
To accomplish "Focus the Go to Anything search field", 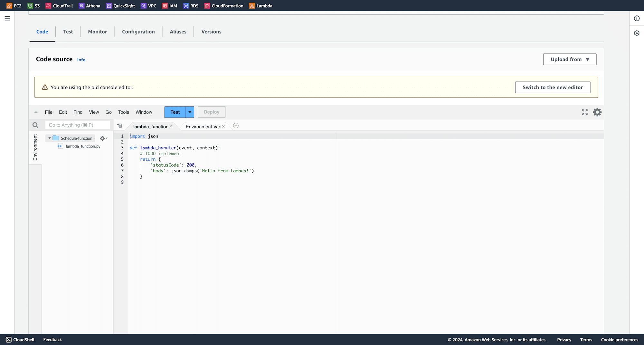I will click(78, 125).
